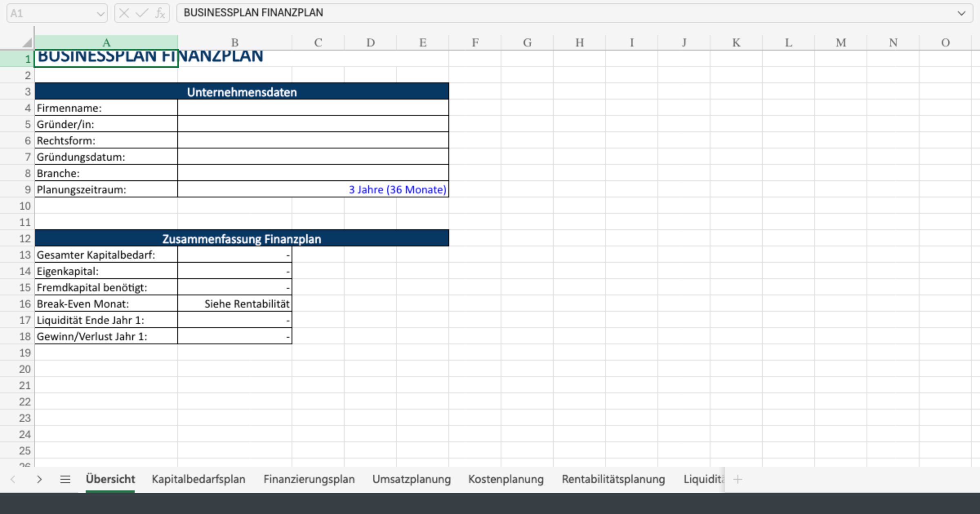Add a new worksheet with the plus icon
The image size is (980, 514).
point(738,479)
